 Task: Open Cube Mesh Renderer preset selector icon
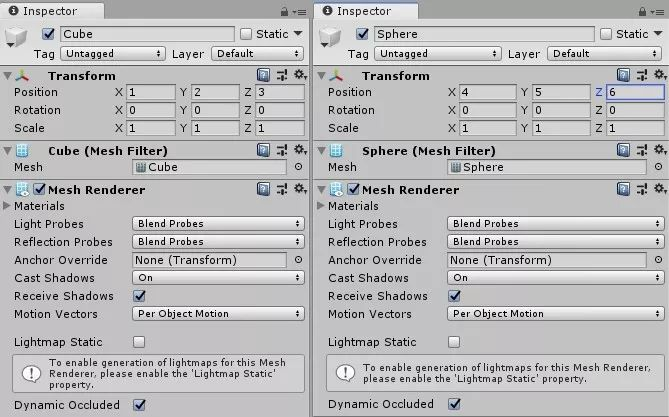[x=282, y=189]
